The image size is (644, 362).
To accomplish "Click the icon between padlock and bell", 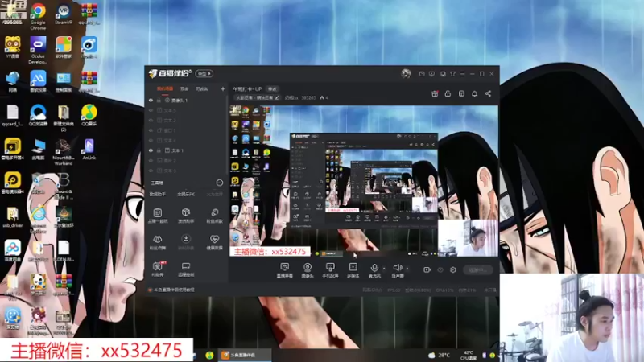I will point(461,93).
